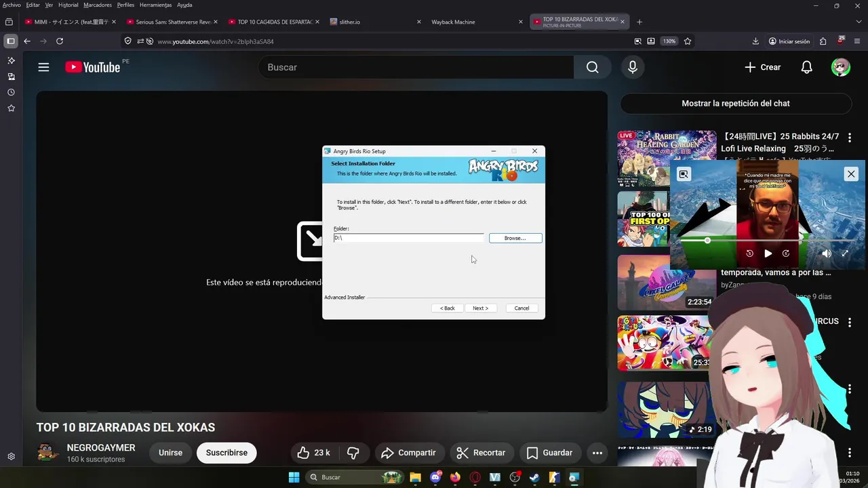868x488 pixels.
Task: Open YouTube notifications bell
Action: pos(806,67)
